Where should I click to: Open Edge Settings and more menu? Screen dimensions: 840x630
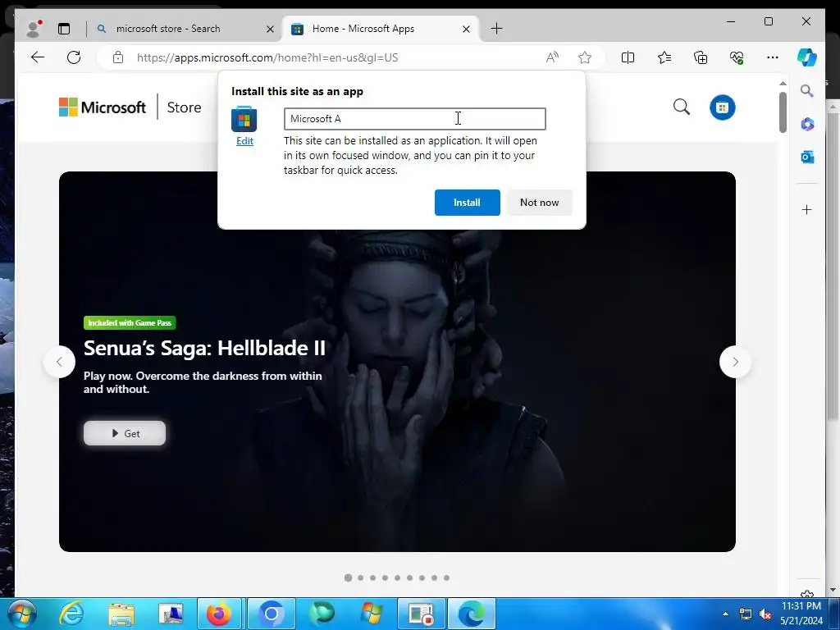pyautogui.click(x=773, y=57)
